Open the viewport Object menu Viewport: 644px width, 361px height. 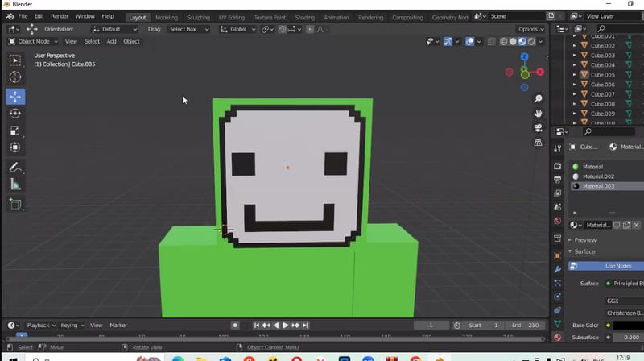tap(131, 42)
